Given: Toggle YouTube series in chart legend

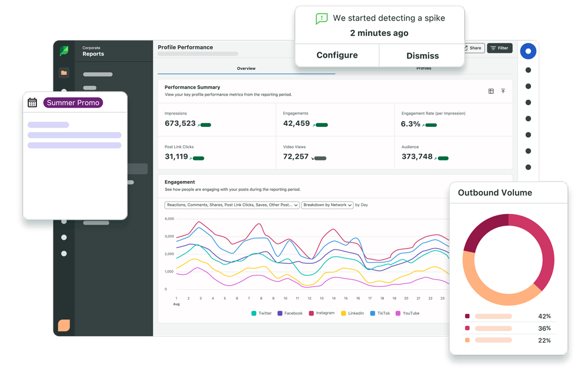Looking at the screenshot, I should coord(407,313).
